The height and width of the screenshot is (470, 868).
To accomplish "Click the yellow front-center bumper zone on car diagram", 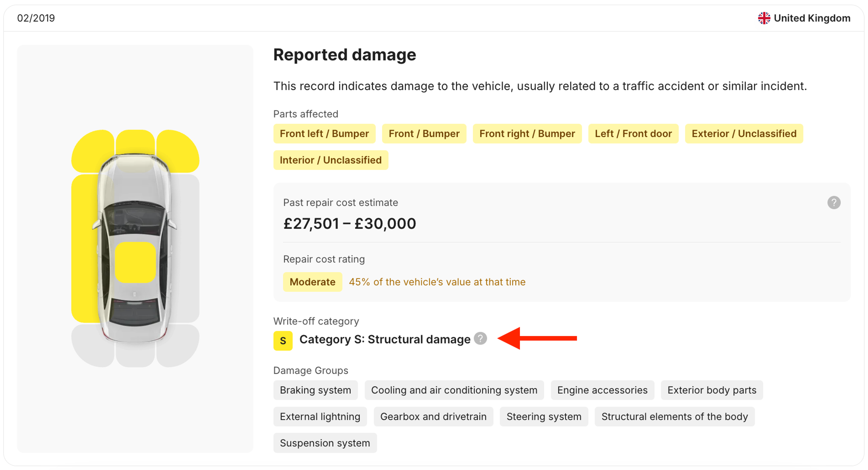I will click(x=135, y=142).
